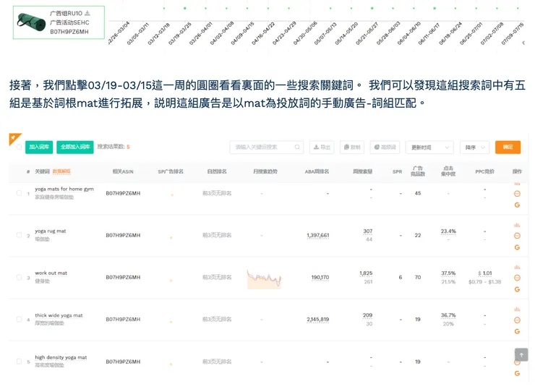Focus the keyword search input field
Screen dimensions: 535x392
click(x=267, y=147)
